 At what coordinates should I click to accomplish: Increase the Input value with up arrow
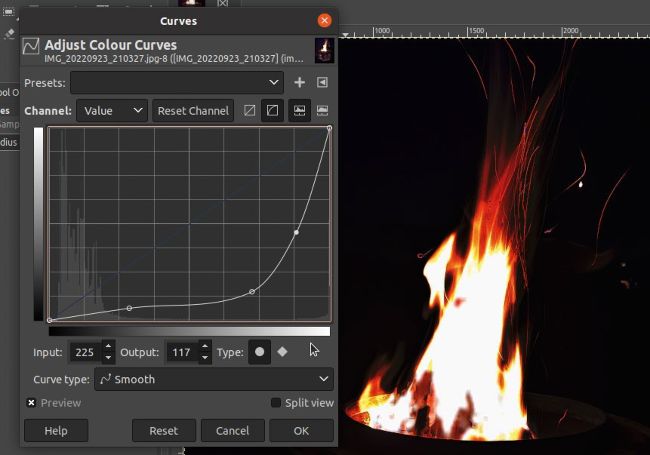(108, 346)
